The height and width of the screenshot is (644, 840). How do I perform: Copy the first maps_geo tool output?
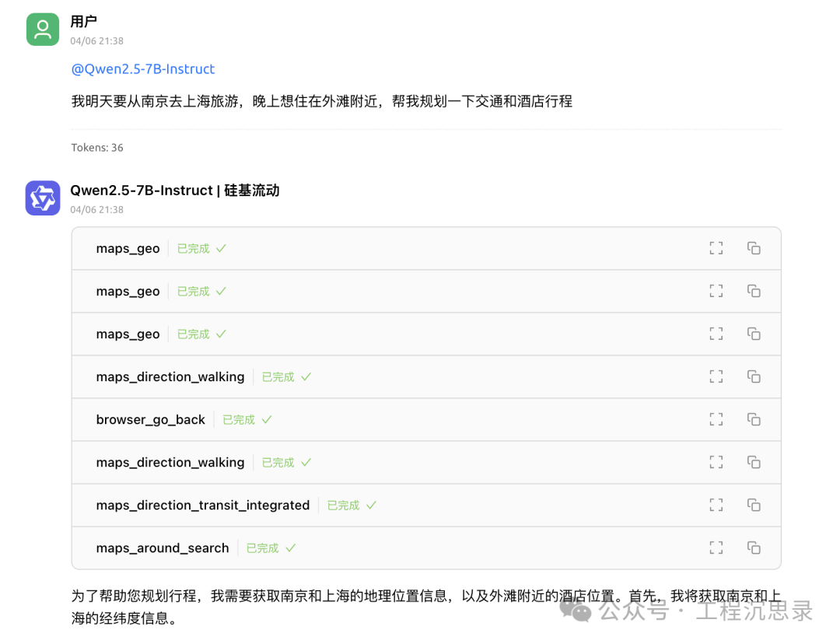tap(753, 247)
